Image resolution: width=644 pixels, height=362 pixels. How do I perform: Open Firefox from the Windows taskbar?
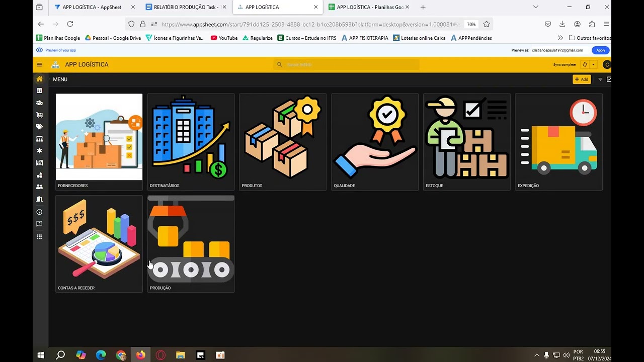pyautogui.click(x=141, y=355)
